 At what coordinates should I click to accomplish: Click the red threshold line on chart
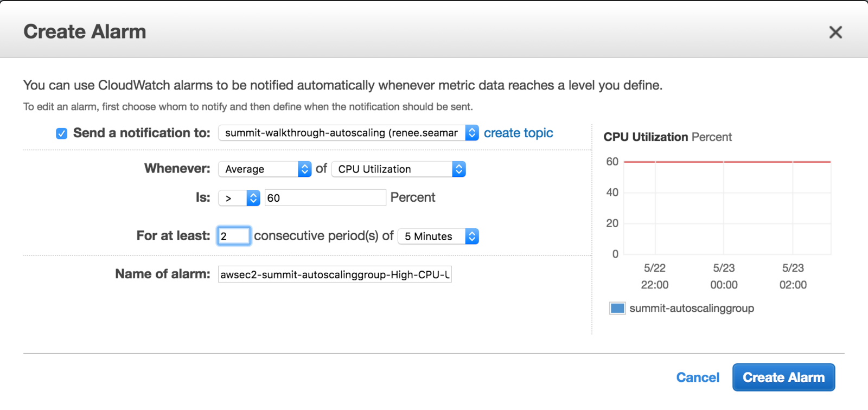coord(727,162)
